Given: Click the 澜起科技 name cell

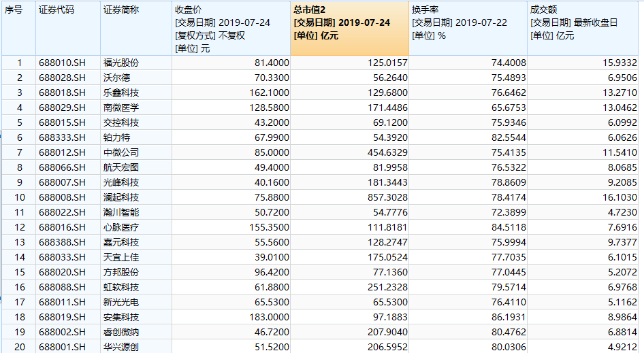Looking at the screenshot, I should [120, 197].
